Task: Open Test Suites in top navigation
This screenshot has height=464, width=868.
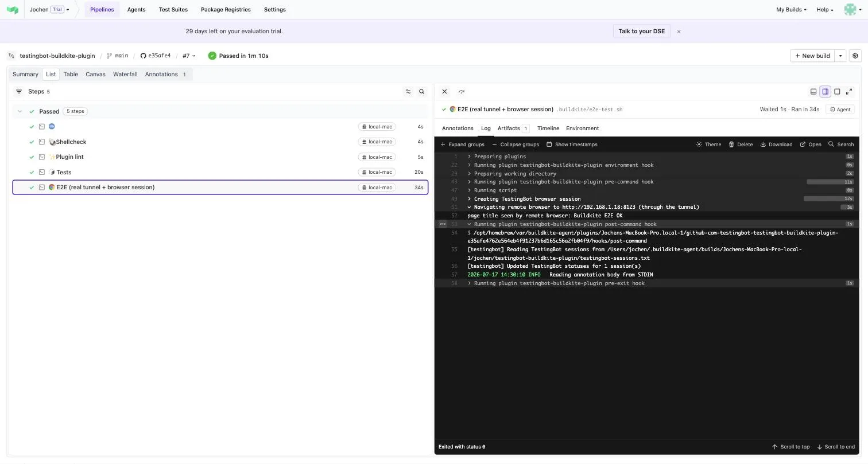Action: (173, 10)
